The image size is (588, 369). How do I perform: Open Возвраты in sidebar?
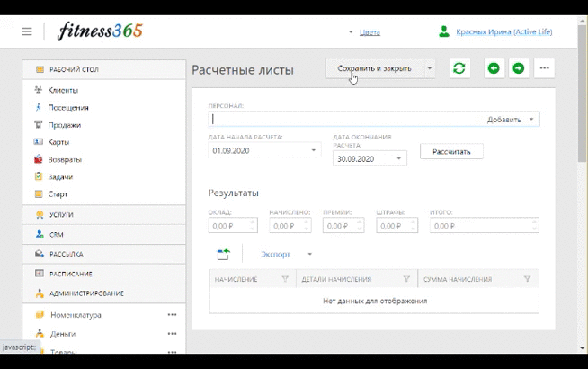[65, 159]
